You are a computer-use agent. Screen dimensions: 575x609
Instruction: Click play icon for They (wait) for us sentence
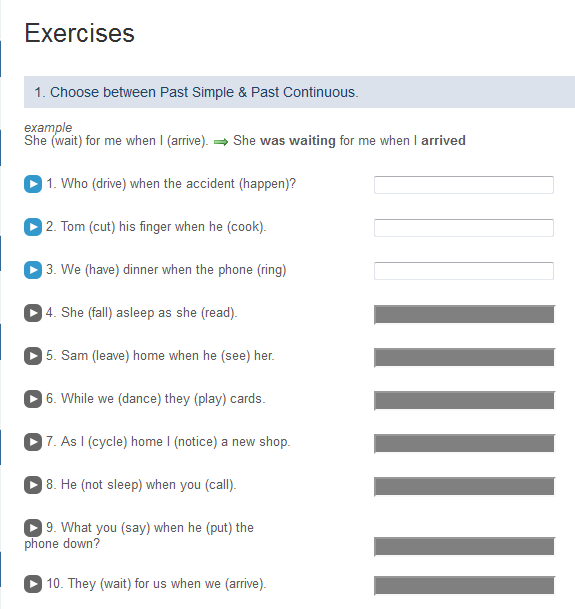(x=33, y=584)
